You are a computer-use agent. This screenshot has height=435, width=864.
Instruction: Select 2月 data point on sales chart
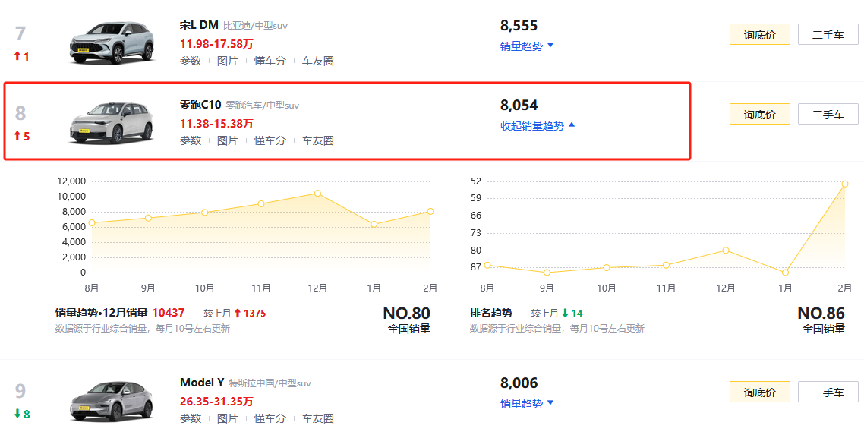pyautogui.click(x=430, y=212)
